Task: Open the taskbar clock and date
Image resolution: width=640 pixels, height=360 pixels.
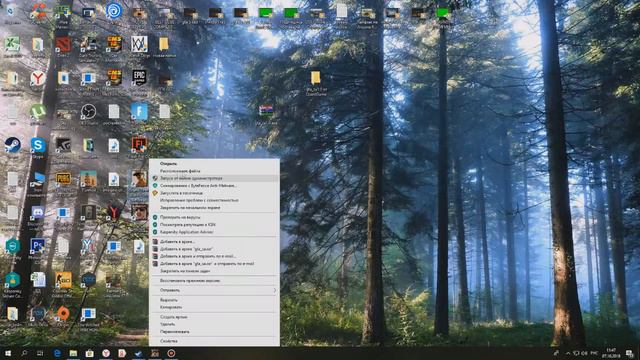Action: point(611,353)
